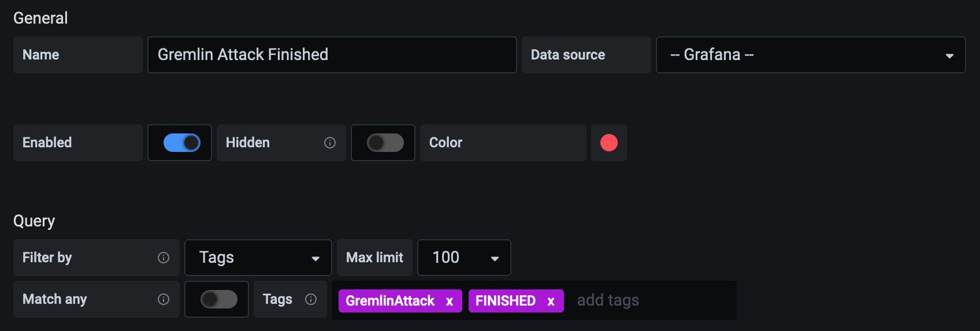Click the red annotation color swatch

609,143
